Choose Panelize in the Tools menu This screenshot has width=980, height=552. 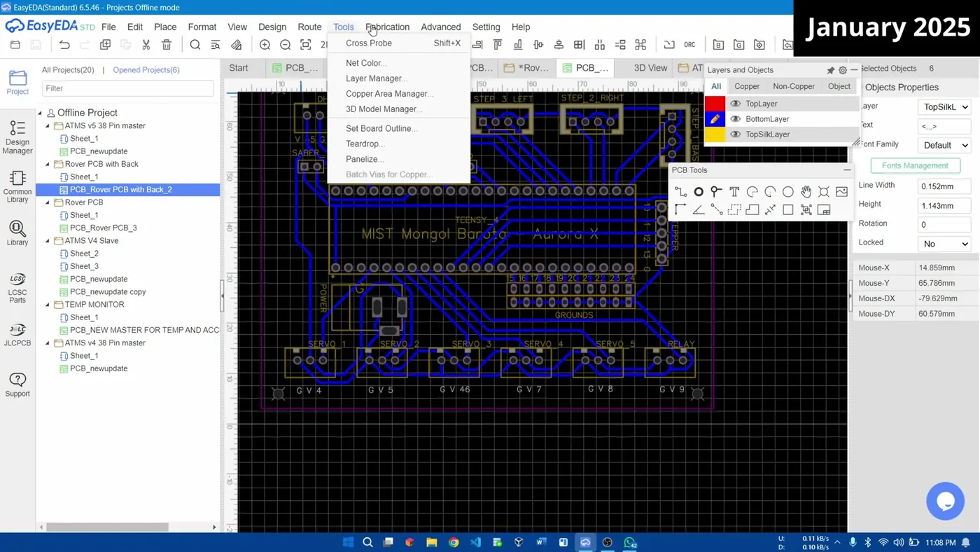click(399, 159)
